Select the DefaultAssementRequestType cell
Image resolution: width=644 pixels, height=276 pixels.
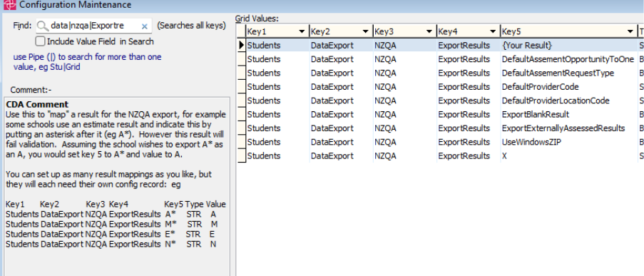569,73
